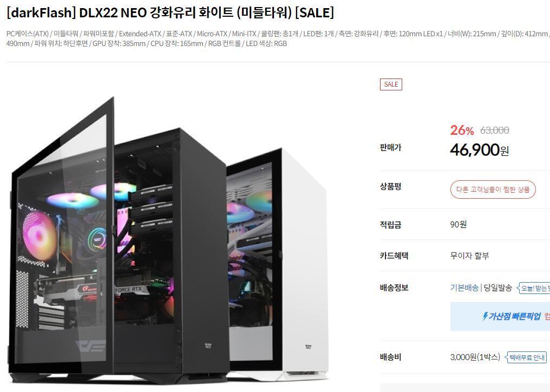Click the 무이자 할부 card benefit text
Screen dimensions: 550x392
(469, 256)
